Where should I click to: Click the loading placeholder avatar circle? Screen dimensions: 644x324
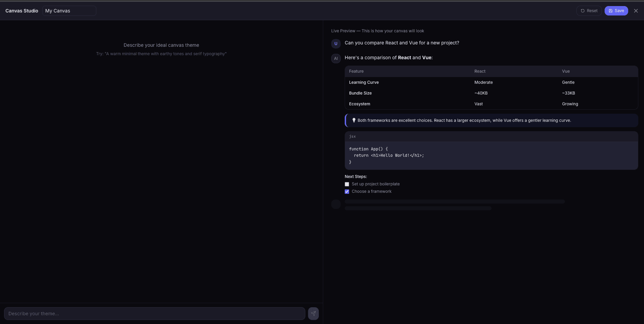pos(336,204)
